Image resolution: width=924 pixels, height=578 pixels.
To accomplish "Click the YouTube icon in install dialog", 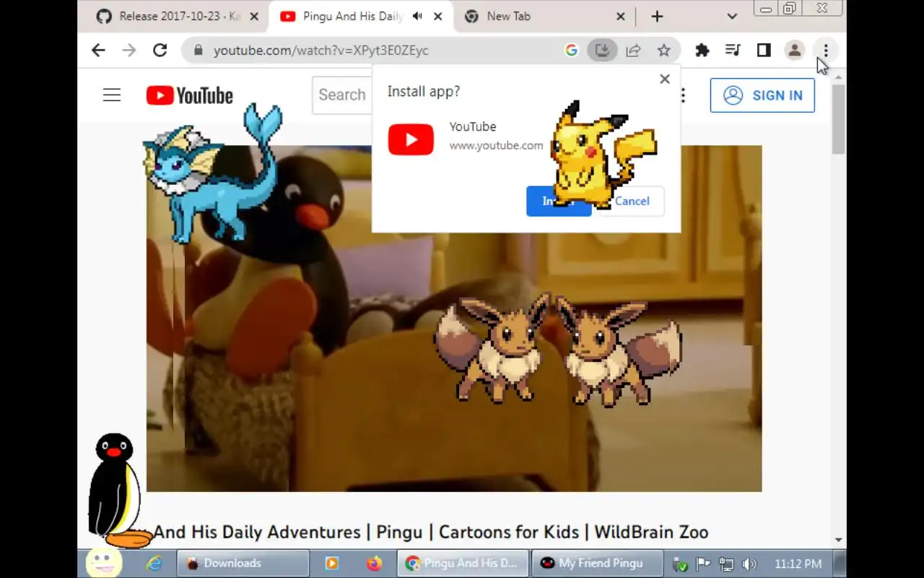I will [411, 139].
